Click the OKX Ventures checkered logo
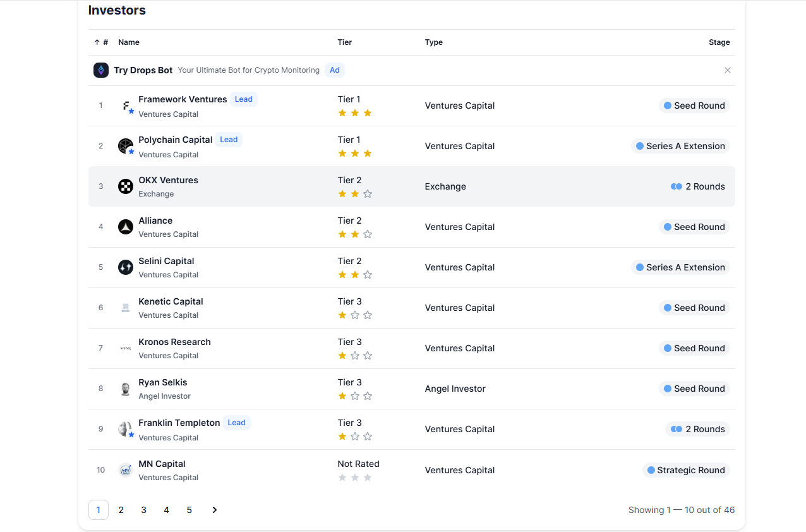 point(126,186)
